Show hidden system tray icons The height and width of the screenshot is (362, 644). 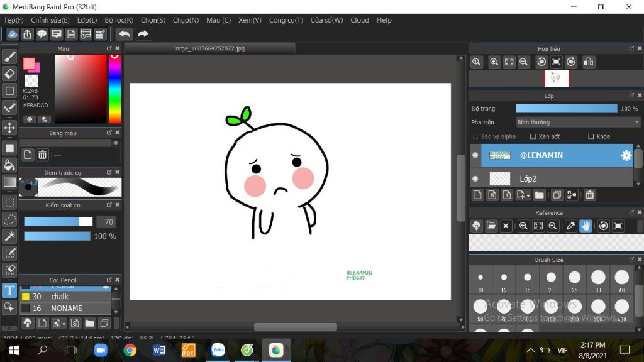[531, 350]
